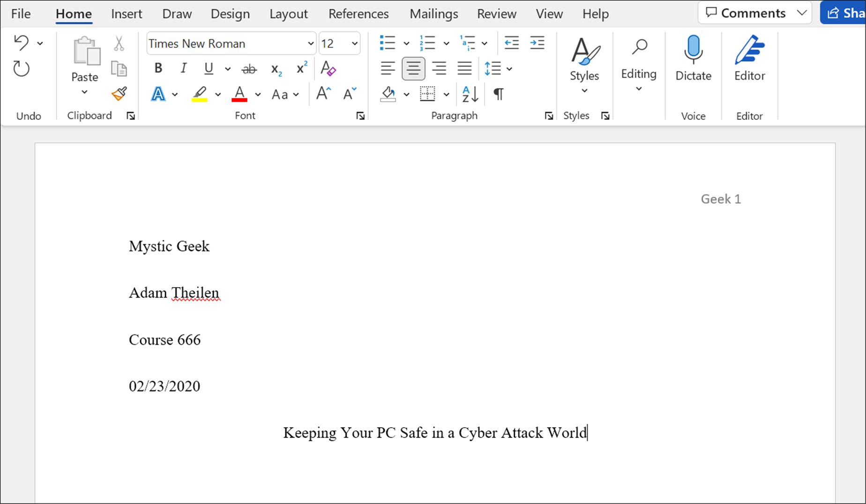
Task: Expand the highlight color options
Action: 218,94
